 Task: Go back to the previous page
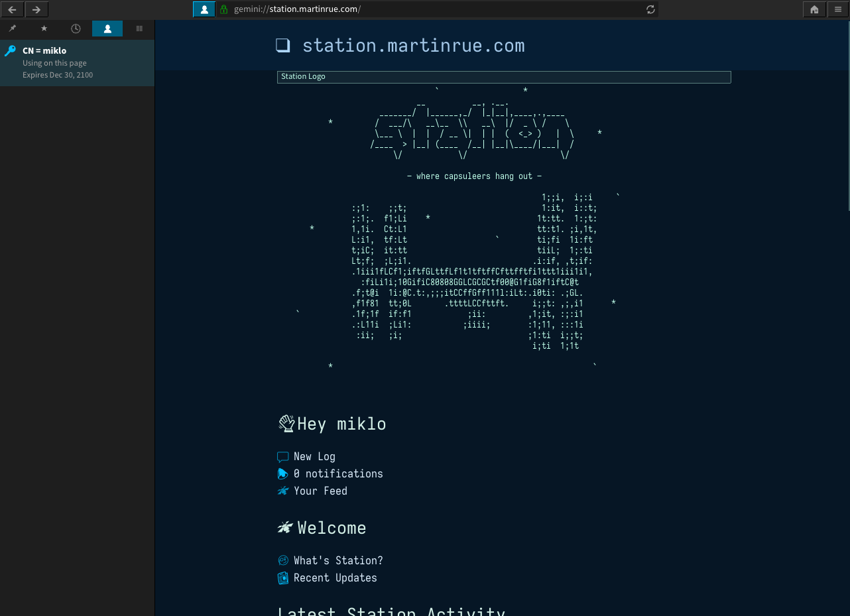coord(13,9)
